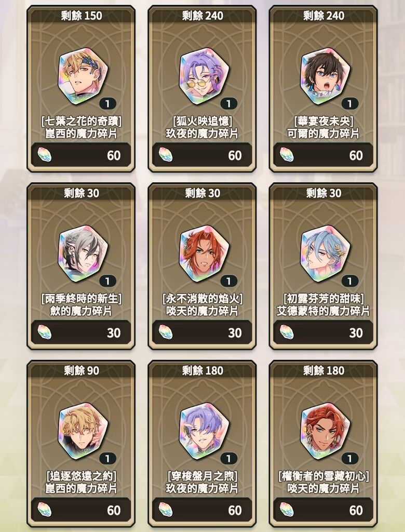Click the 權衡者的雪藏初心 啖天的魔力碎片 item name
This screenshot has width=405, height=532.
[x=323, y=482]
